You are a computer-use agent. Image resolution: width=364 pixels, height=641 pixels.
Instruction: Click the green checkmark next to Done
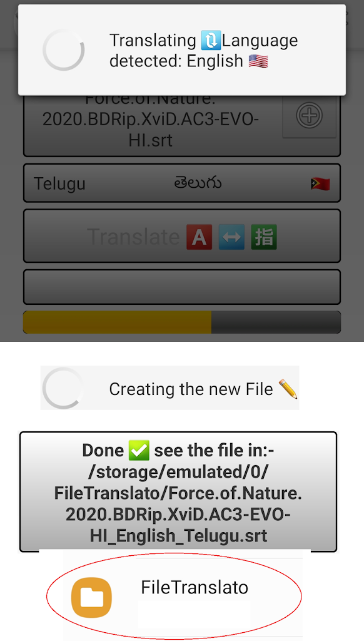pos(139,451)
